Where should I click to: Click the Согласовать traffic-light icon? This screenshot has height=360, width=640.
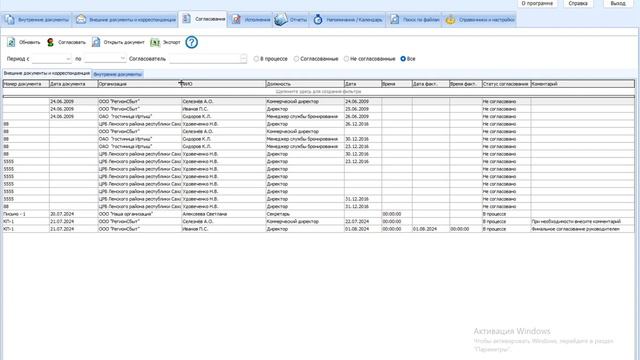pyautogui.click(x=50, y=42)
